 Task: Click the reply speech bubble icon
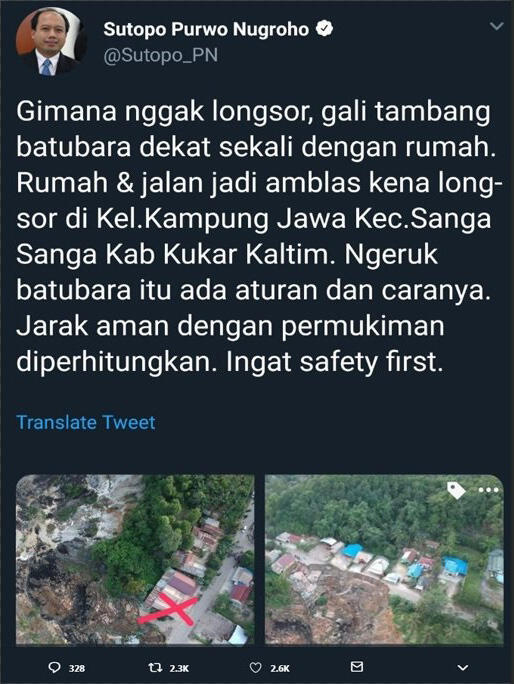coord(54,667)
